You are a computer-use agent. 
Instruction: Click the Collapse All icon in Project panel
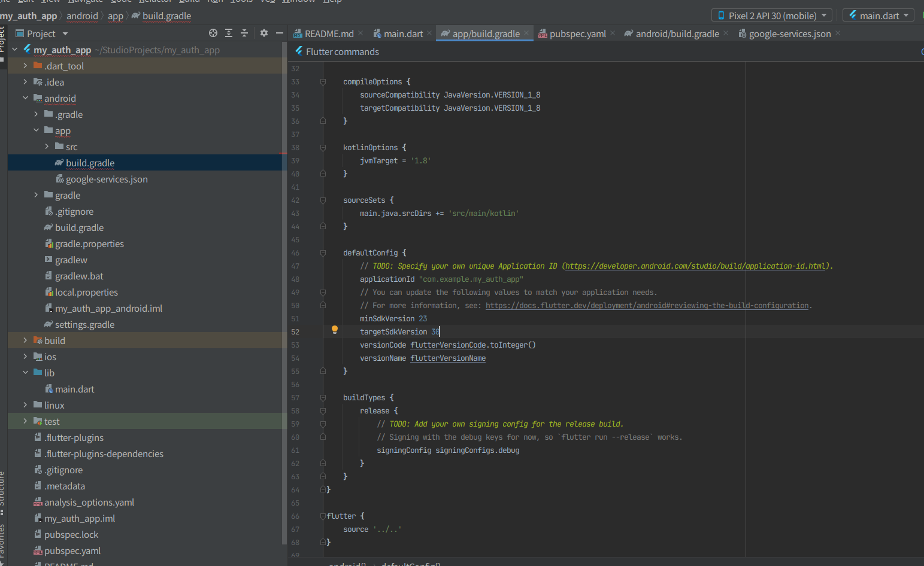[244, 34]
